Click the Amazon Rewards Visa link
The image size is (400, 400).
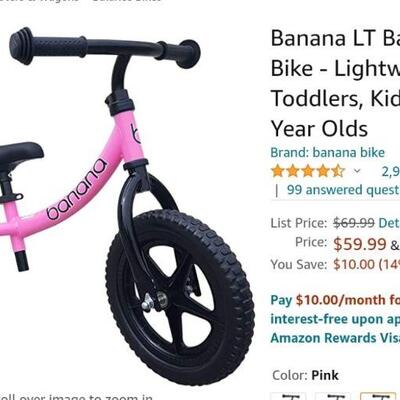pyautogui.click(x=335, y=338)
